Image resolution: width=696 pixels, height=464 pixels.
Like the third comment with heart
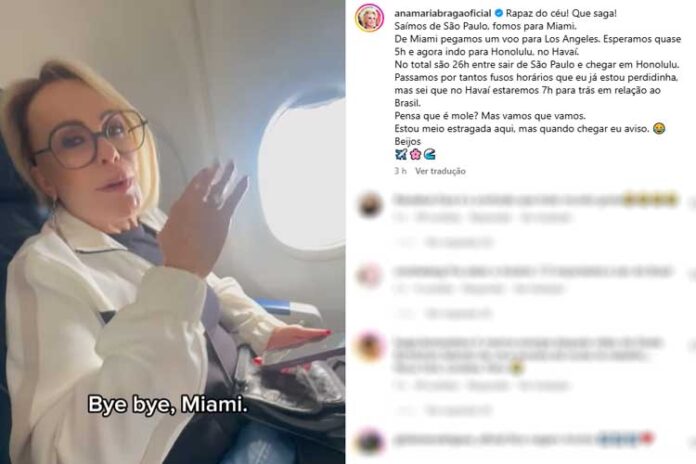click(692, 346)
